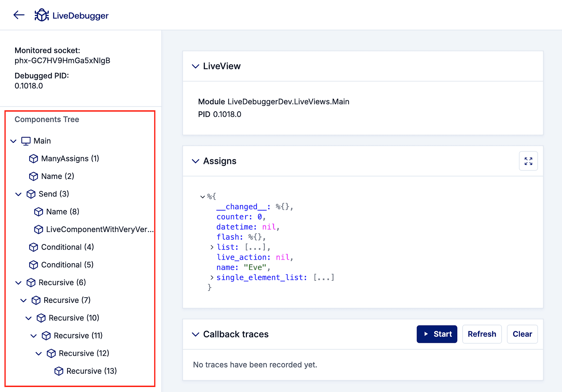This screenshot has height=392, width=562.
Task: Click the LiveDebugger bug logo
Action: 41,15
